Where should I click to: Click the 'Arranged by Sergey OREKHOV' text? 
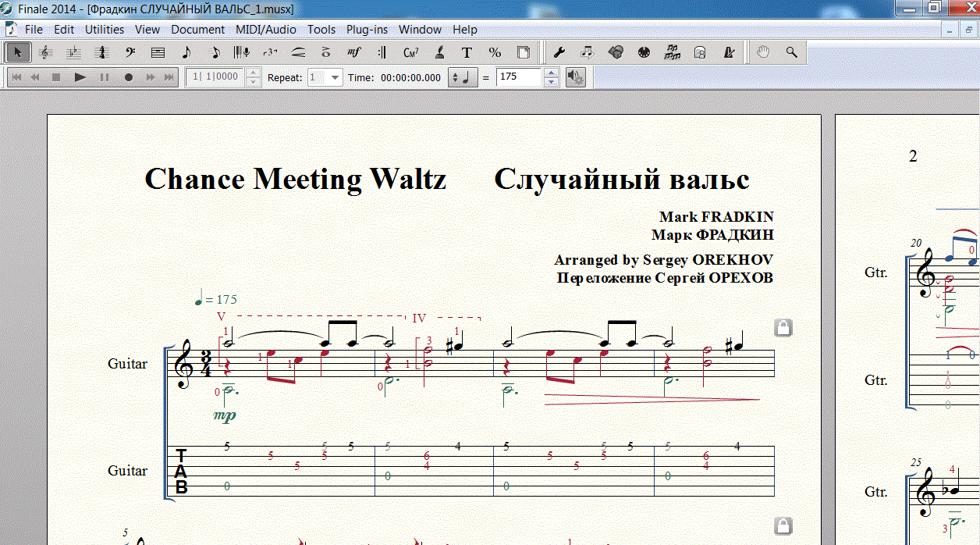(x=664, y=260)
